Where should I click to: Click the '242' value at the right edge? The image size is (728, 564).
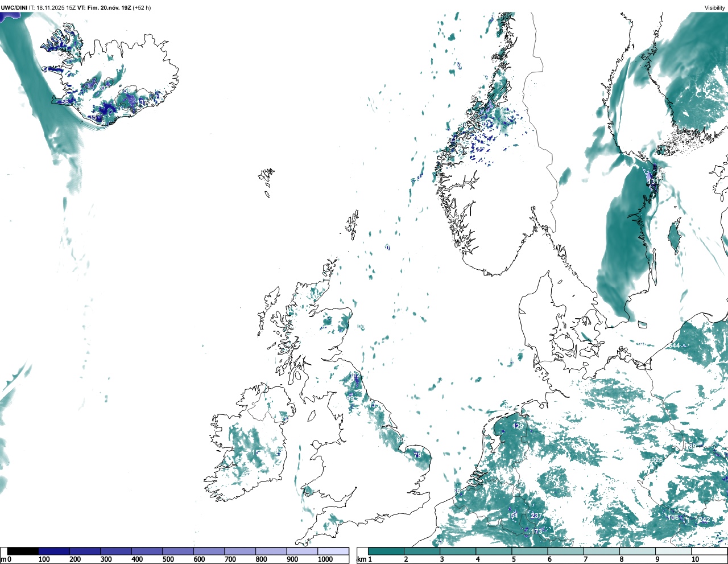tap(704, 520)
